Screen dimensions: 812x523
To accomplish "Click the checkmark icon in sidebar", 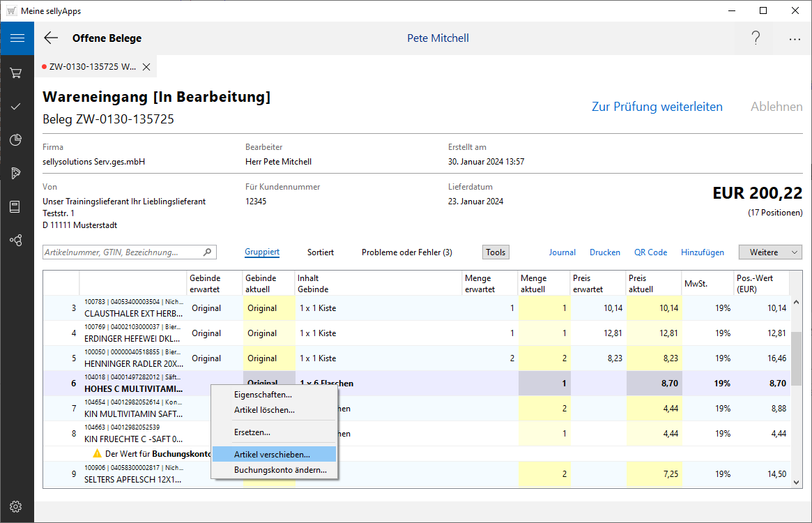I will [x=17, y=106].
